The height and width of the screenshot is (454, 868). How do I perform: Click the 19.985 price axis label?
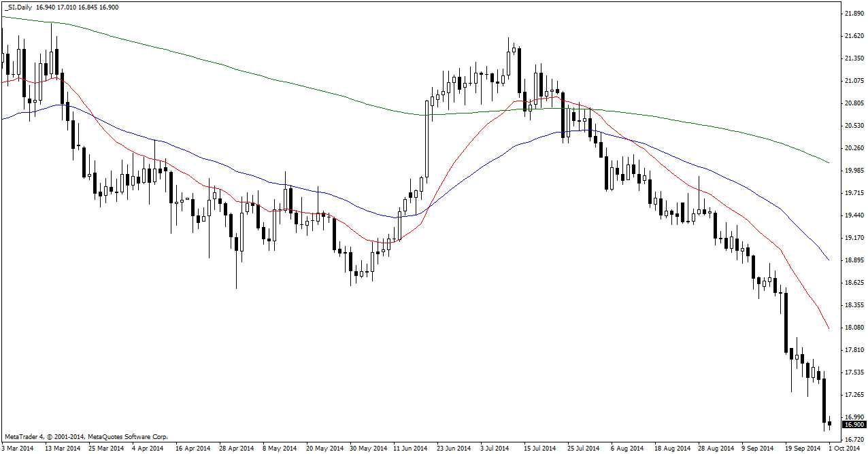(854, 171)
